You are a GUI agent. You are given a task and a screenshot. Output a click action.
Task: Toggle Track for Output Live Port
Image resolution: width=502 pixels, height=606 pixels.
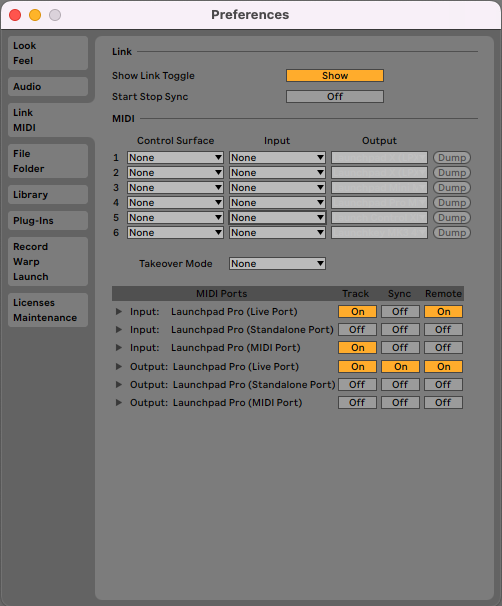(357, 366)
